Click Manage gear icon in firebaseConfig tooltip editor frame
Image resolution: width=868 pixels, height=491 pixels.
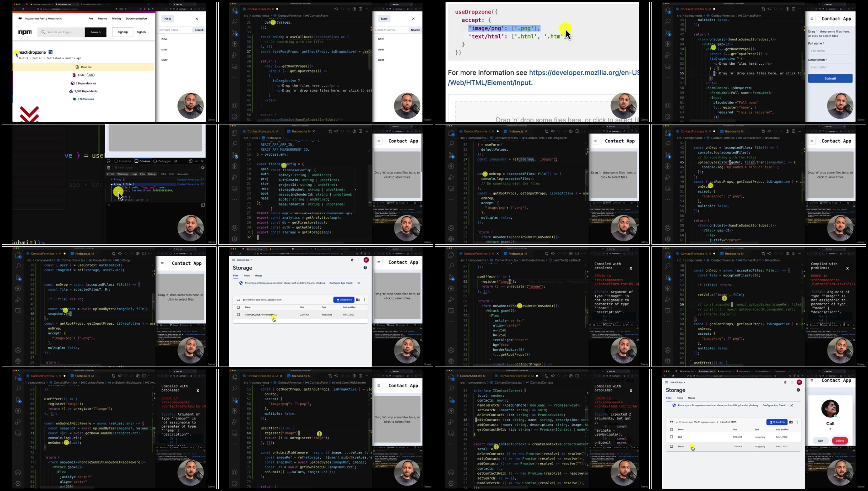tap(234, 239)
